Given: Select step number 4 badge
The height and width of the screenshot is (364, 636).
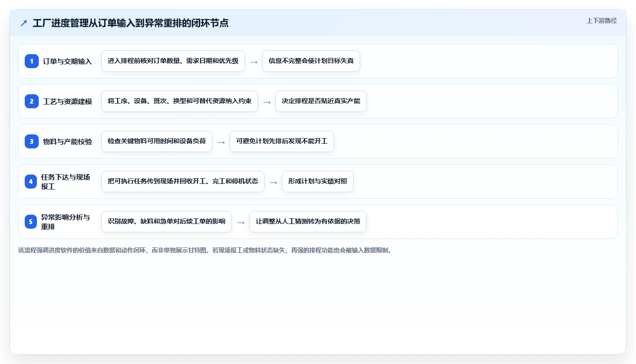Looking at the screenshot, I should (x=31, y=182).
